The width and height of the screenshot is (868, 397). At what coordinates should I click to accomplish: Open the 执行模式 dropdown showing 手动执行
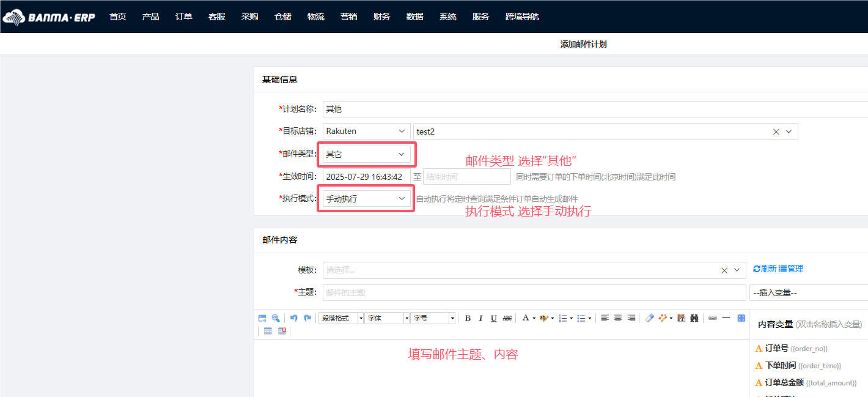tap(366, 198)
